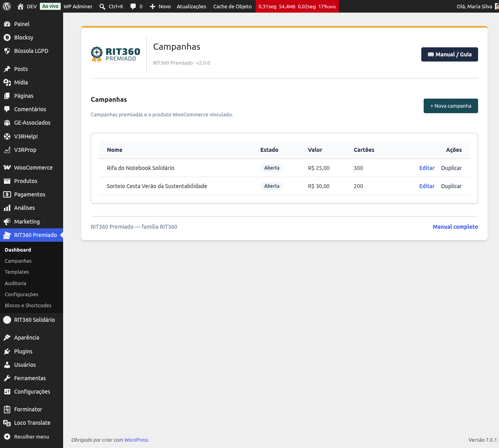Go to Templates submenu
499x448 pixels.
coord(17,272)
